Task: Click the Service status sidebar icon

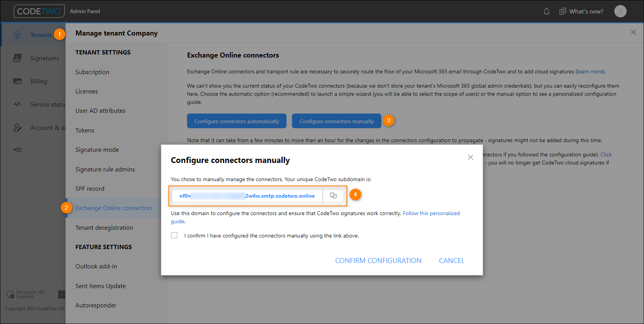Action: [17, 104]
